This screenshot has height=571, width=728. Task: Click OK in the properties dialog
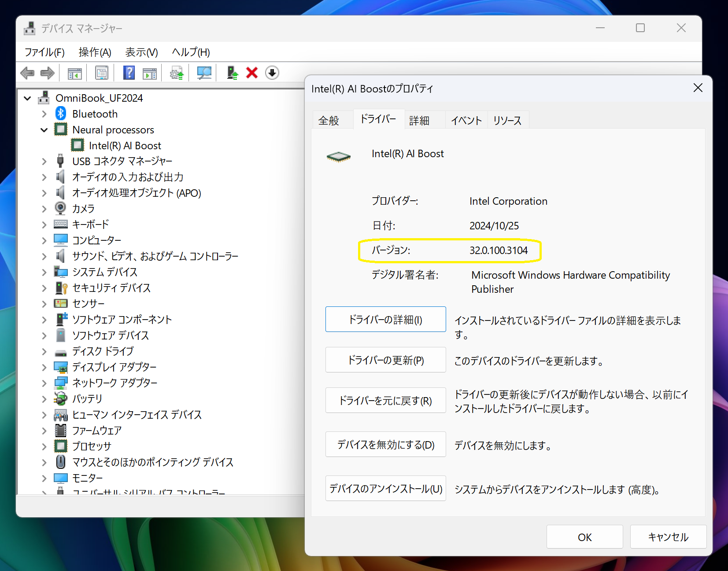click(x=585, y=537)
